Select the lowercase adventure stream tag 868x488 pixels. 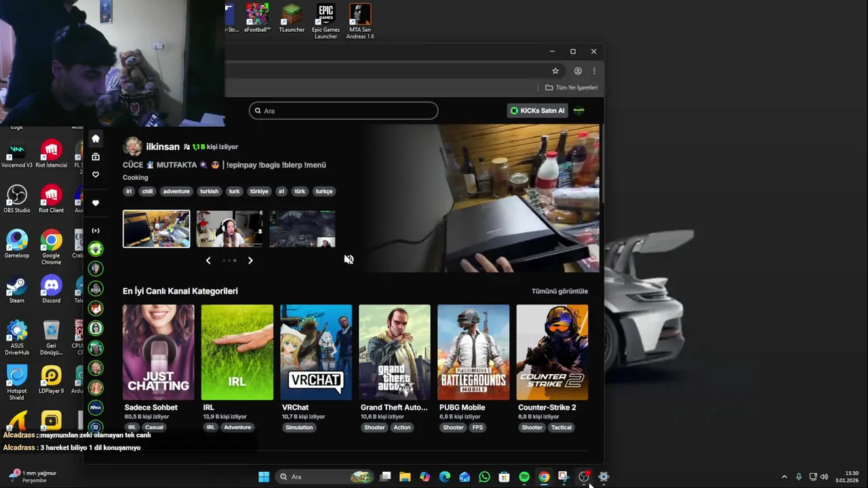pyautogui.click(x=176, y=191)
